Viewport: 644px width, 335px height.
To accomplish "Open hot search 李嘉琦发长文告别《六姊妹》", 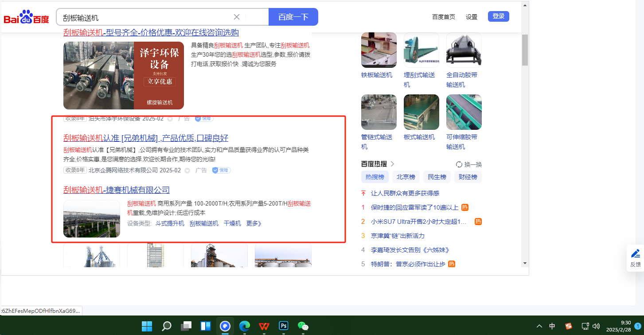I will pyautogui.click(x=410, y=250).
